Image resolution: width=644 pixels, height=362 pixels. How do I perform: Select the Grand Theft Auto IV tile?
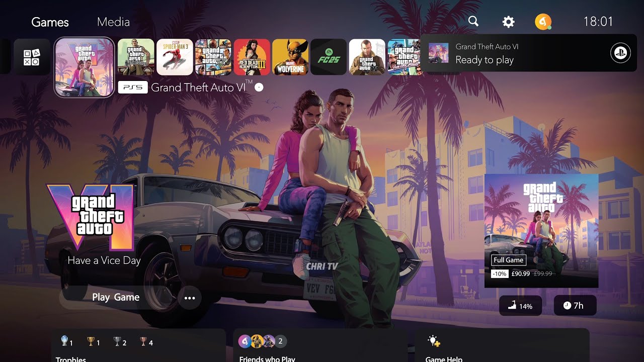[x=367, y=57]
